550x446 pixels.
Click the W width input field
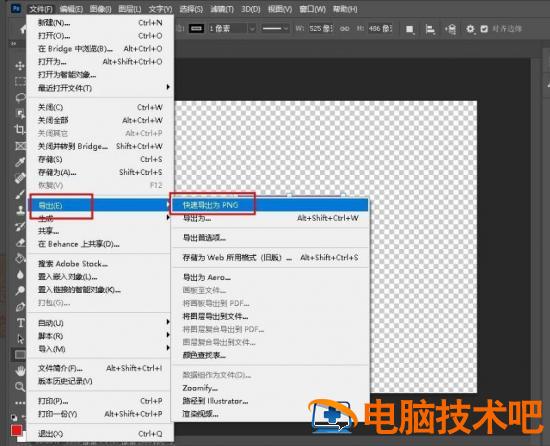321,29
